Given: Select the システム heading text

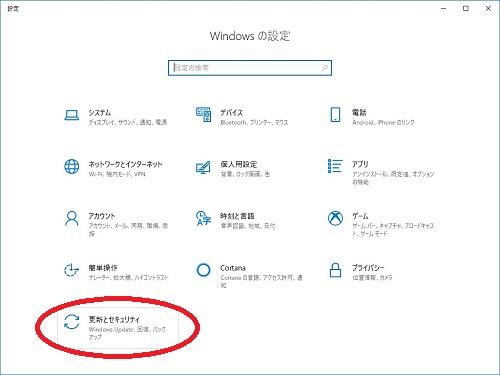Looking at the screenshot, I should click(100, 113).
